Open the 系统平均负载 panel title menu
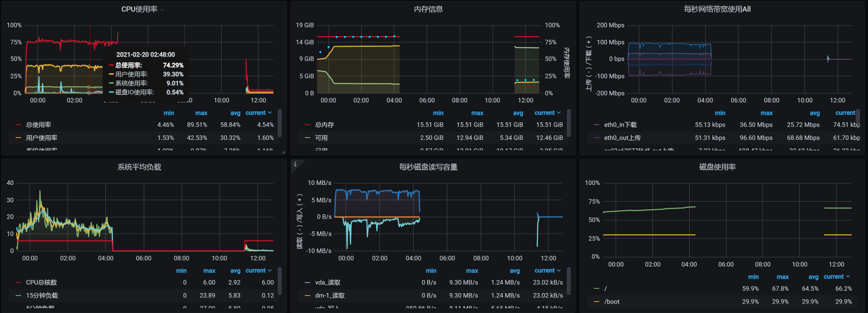 139,167
